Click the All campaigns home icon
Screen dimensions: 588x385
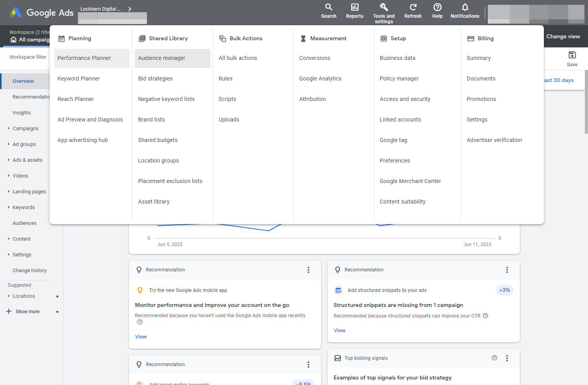click(13, 39)
